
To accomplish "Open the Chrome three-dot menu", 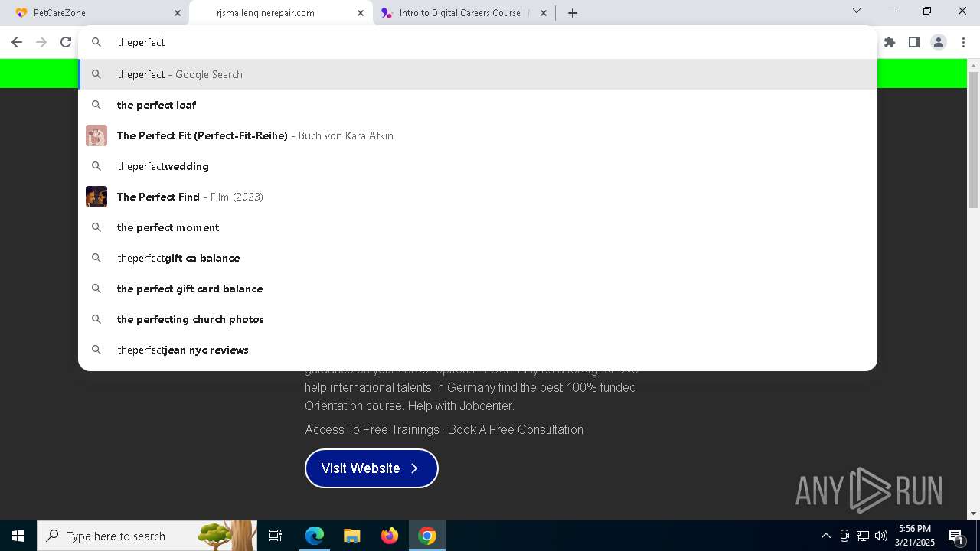I will 963,42.
